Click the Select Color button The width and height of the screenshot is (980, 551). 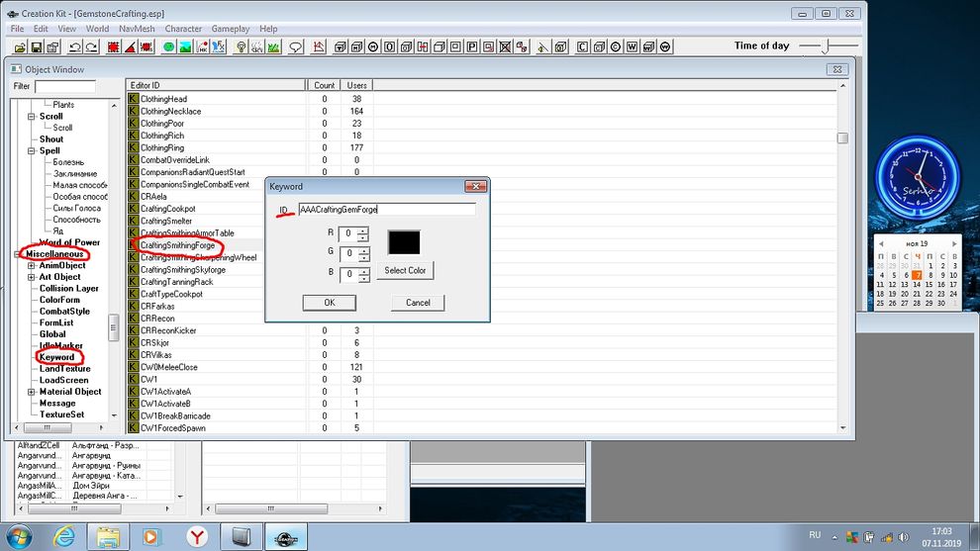pos(405,270)
